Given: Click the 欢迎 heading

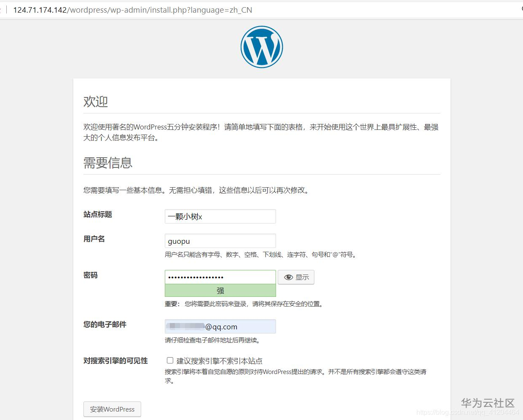Looking at the screenshot, I should point(96,102).
